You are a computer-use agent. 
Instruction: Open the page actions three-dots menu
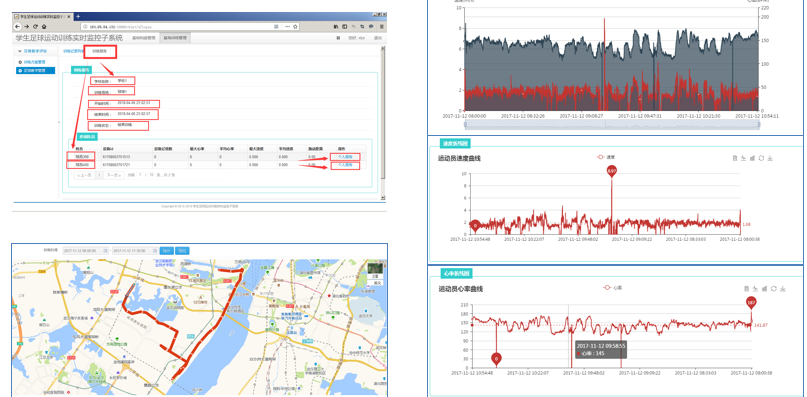tap(287, 26)
